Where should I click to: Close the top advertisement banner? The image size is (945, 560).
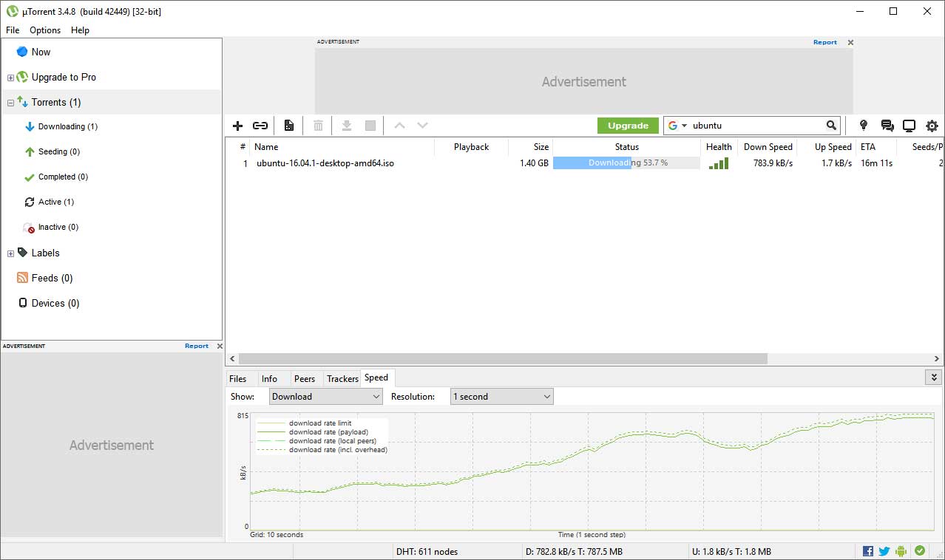click(x=850, y=42)
